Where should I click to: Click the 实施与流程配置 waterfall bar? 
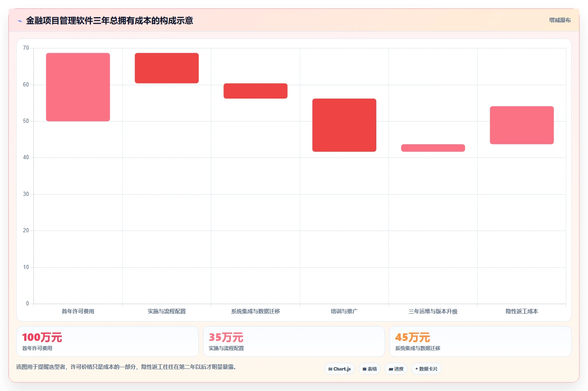click(167, 68)
